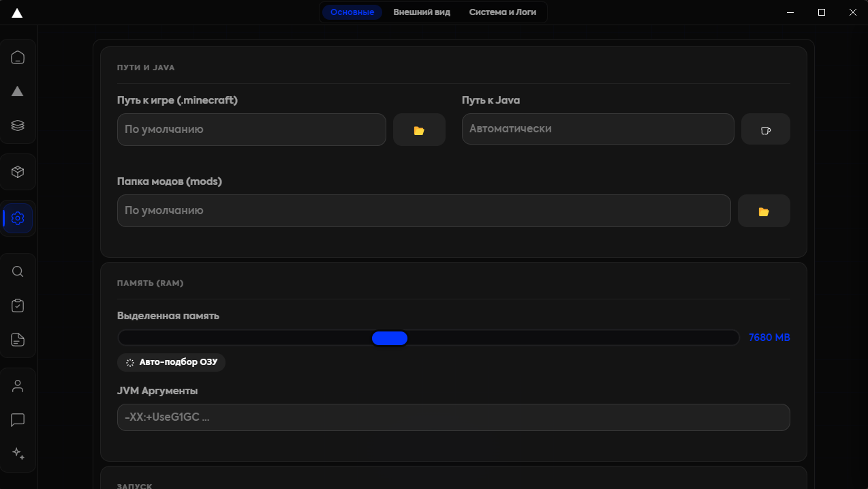Open the user profile icon in the sidebar
This screenshot has height=489, width=868.
point(18,386)
